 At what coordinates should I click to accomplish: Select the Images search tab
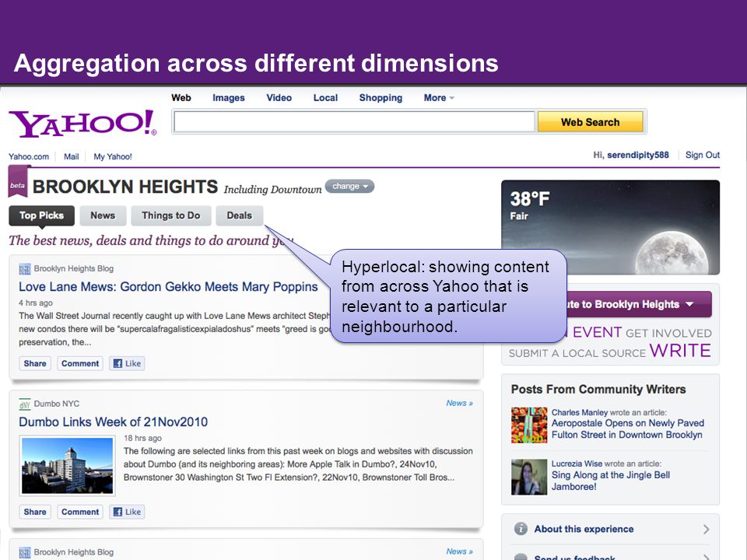[x=229, y=98]
